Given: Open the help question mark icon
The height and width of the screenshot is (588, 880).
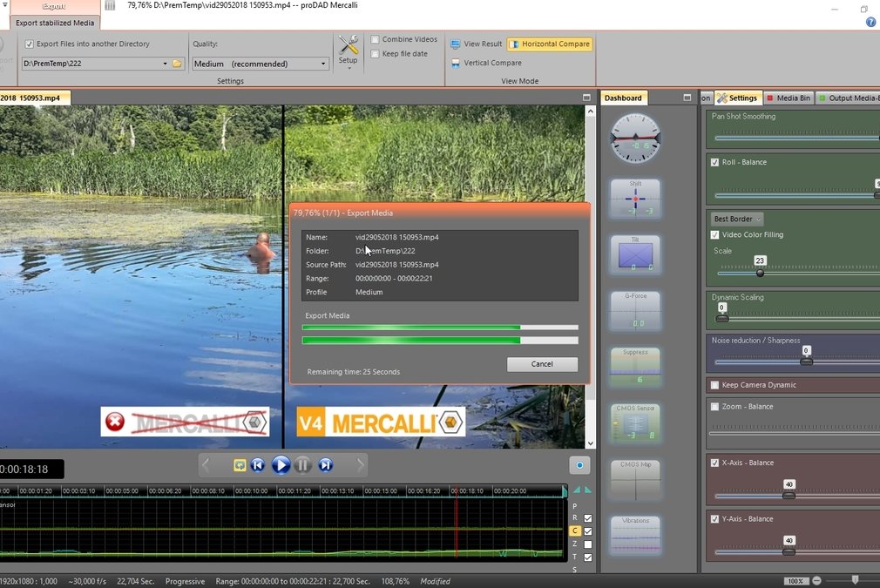Looking at the screenshot, I should pos(870,22).
